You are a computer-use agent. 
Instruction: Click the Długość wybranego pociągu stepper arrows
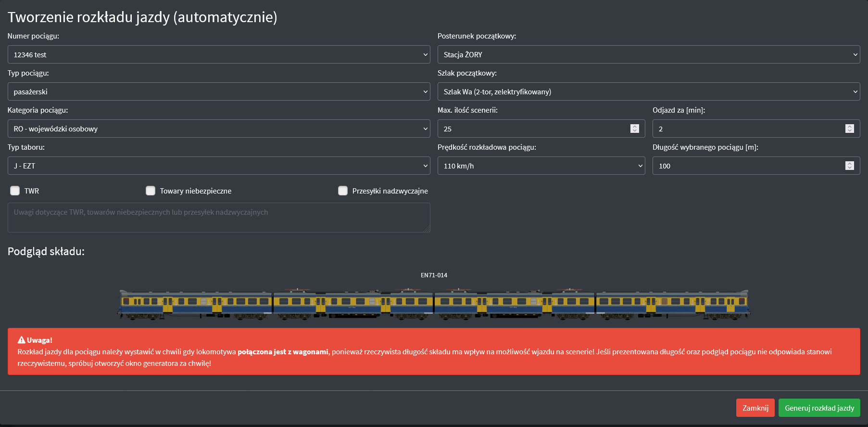coord(849,166)
